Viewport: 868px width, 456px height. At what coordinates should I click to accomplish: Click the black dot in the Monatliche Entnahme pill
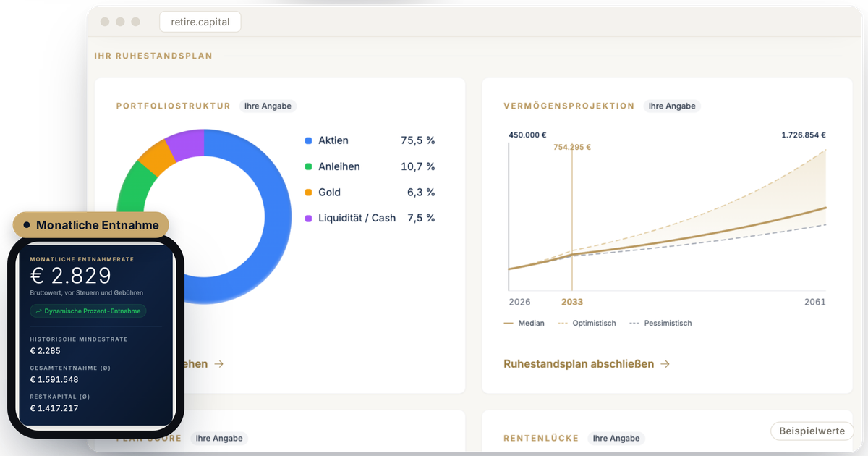27,225
